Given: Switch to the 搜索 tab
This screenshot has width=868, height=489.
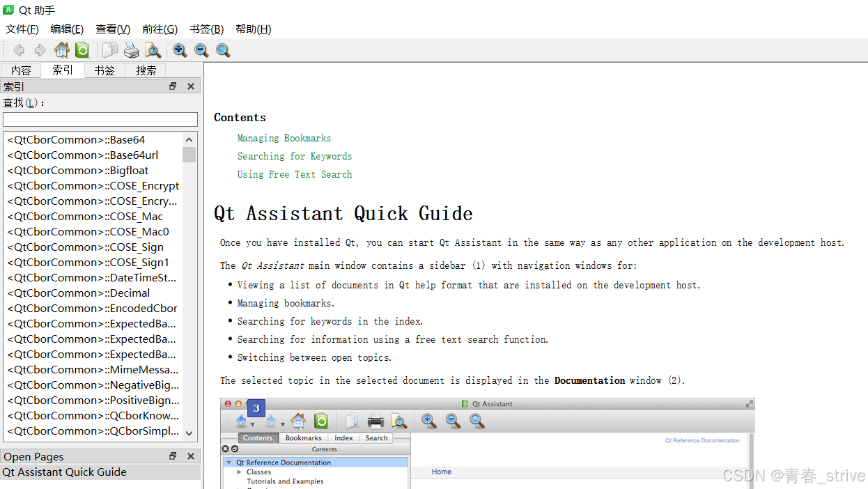Looking at the screenshot, I should click(146, 70).
